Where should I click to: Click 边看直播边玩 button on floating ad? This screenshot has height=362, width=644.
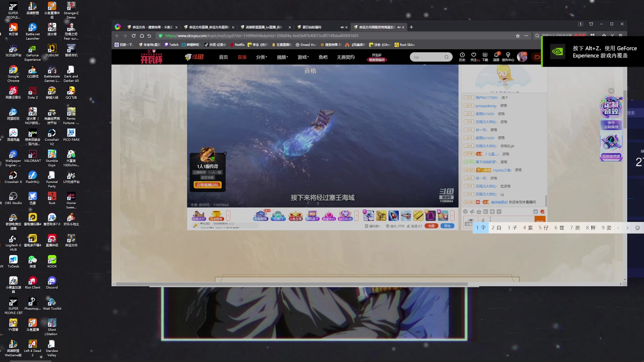(207, 185)
